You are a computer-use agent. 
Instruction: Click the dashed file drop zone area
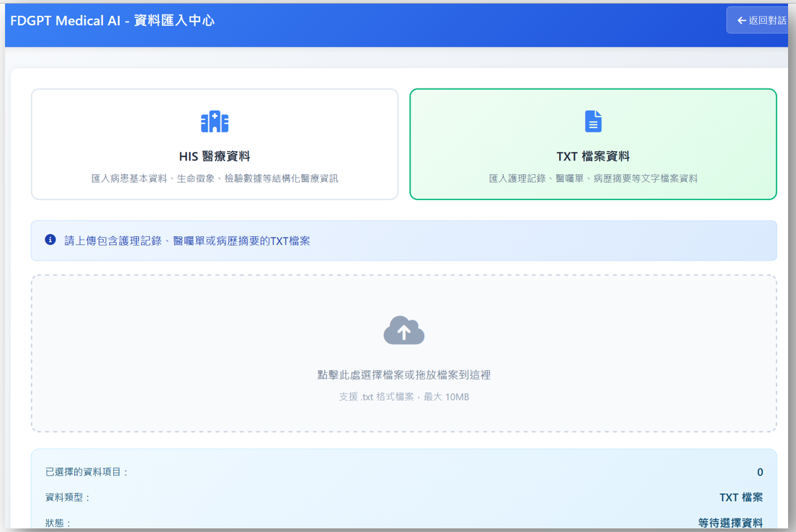pos(404,353)
